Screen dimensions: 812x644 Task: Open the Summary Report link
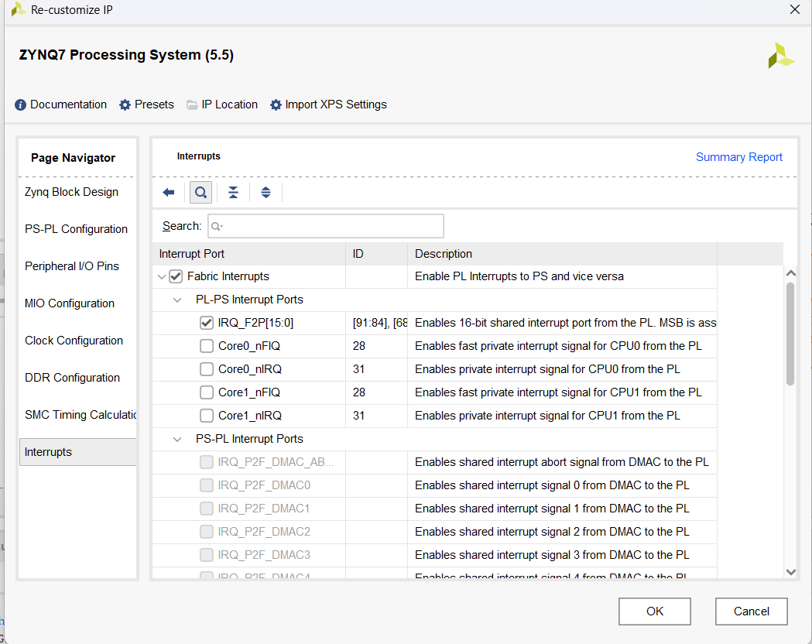(738, 157)
